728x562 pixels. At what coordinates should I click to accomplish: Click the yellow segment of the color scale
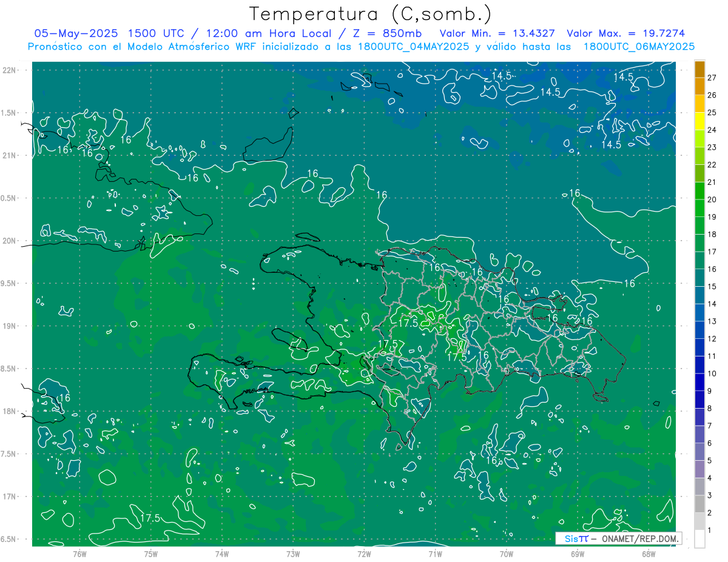699,121
